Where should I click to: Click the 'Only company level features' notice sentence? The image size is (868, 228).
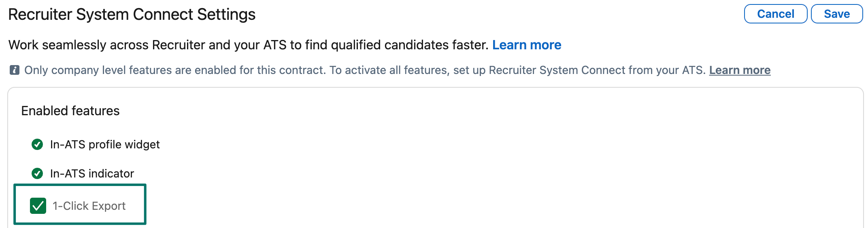(x=174, y=70)
